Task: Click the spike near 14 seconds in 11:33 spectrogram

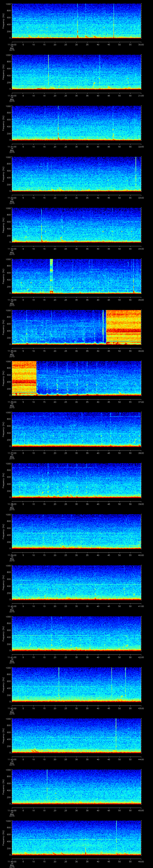Action: 41,225
